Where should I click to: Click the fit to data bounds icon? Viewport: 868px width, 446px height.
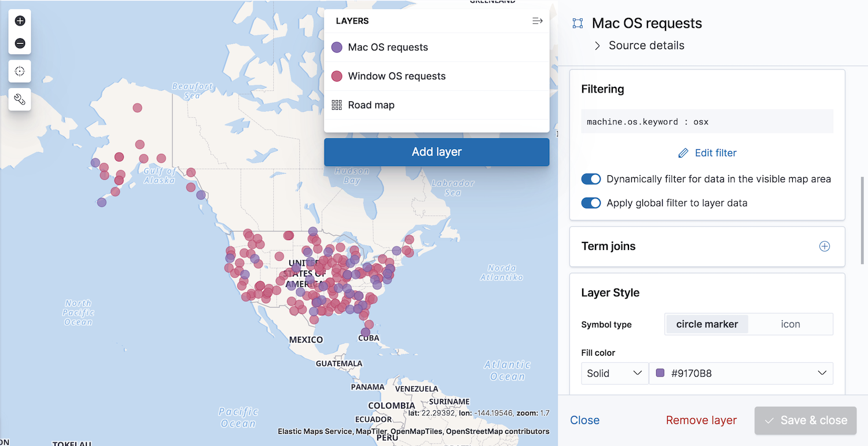coord(20,71)
